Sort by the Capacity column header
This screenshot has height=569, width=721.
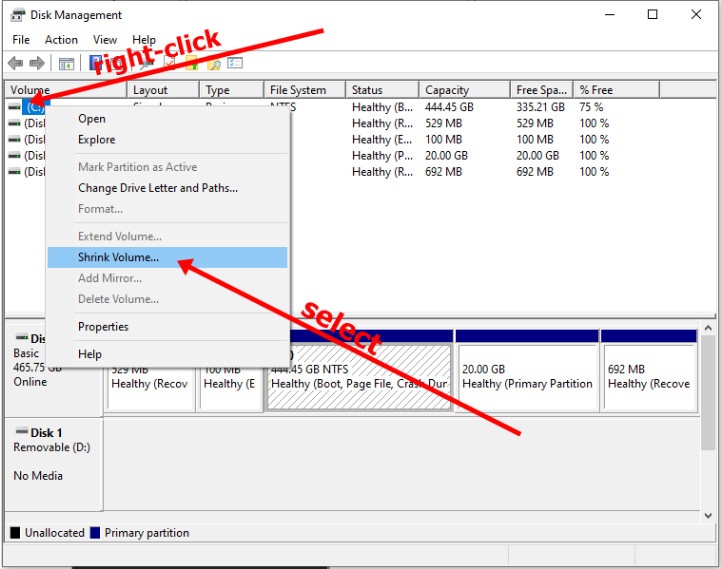(x=464, y=90)
